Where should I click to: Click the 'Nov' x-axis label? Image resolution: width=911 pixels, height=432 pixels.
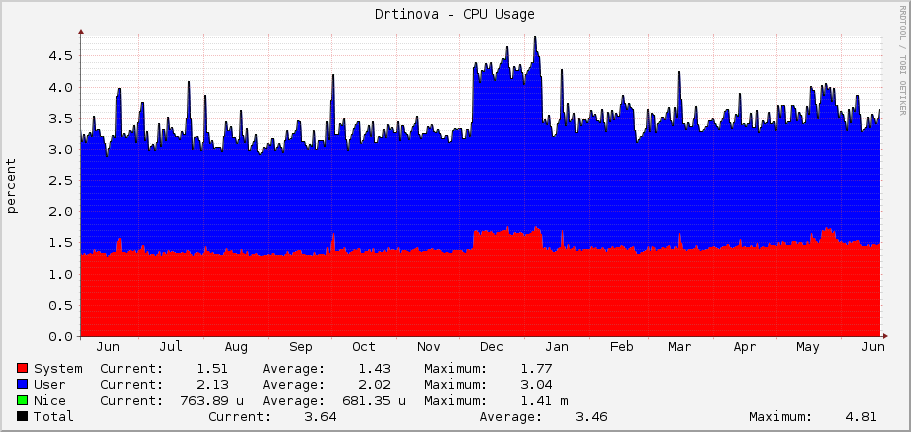[x=428, y=347]
